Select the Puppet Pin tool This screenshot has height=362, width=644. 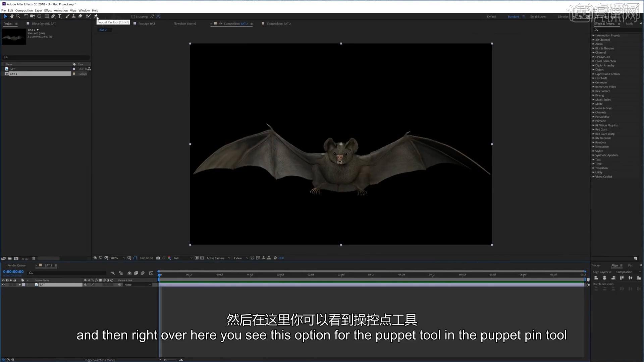coord(96,16)
